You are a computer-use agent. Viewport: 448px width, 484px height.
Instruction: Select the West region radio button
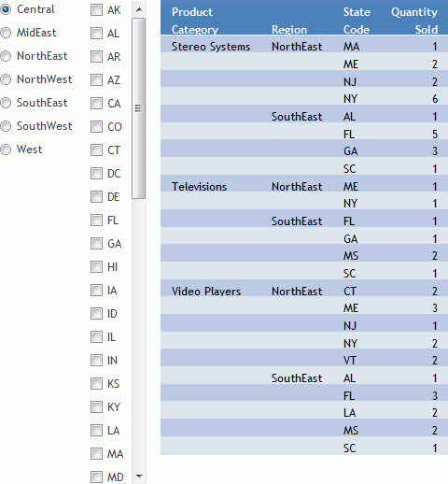pyautogui.click(x=6, y=149)
